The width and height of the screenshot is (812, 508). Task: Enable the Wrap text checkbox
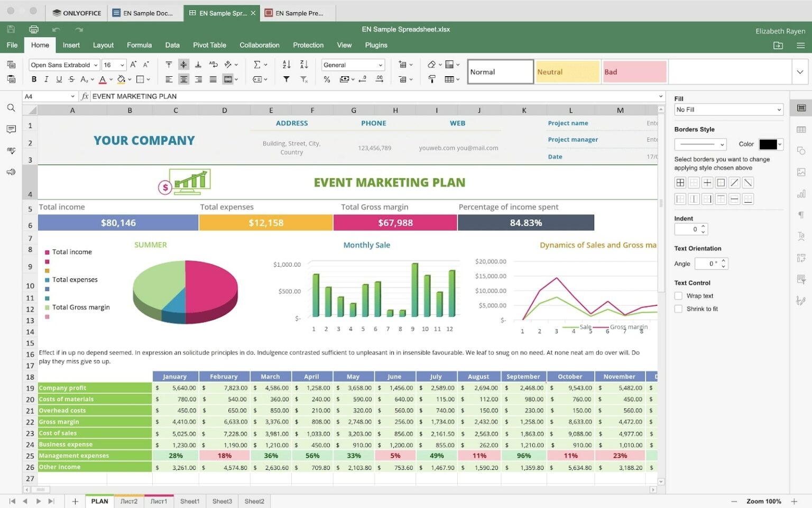point(678,296)
